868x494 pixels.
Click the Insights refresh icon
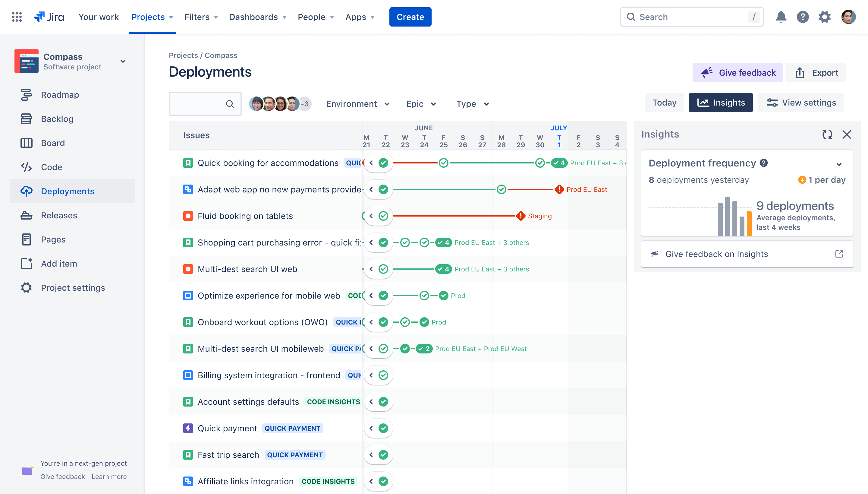[827, 134]
